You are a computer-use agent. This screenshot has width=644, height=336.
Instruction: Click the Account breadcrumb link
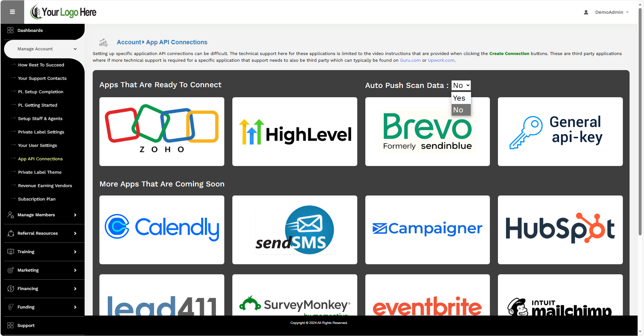(129, 42)
